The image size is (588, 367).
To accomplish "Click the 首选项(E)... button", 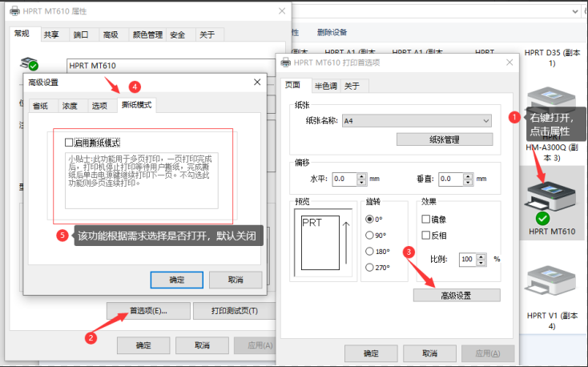I will point(148,311).
